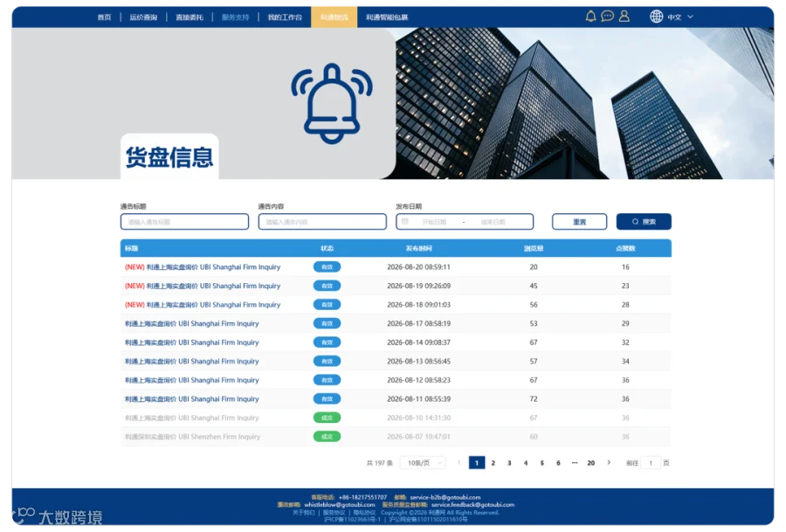Click the calendar icon in date range
The image size is (786, 532).
405,222
